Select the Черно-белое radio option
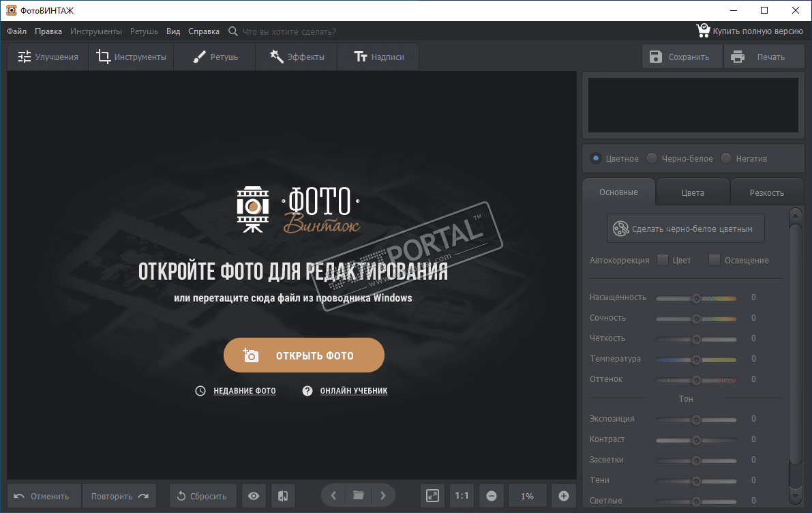This screenshot has height=513, width=812. pyautogui.click(x=652, y=158)
